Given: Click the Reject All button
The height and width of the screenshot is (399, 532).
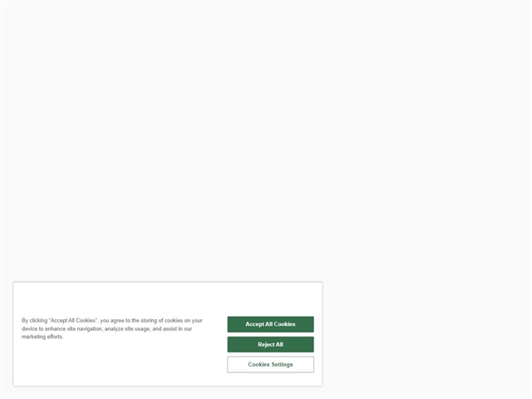Looking at the screenshot, I should point(270,344).
